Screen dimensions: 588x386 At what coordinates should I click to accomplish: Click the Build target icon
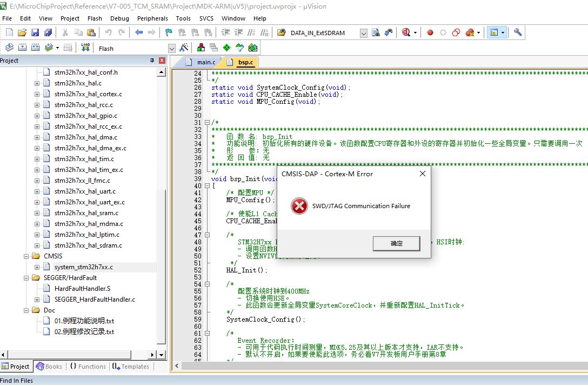pyautogui.click(x=23, y=48)
